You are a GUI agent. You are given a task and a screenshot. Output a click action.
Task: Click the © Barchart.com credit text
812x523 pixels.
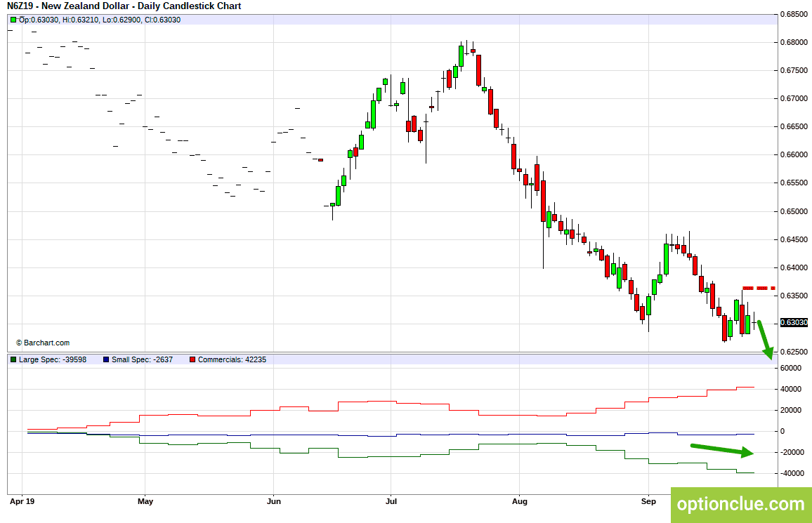click(x=43, y=343)
